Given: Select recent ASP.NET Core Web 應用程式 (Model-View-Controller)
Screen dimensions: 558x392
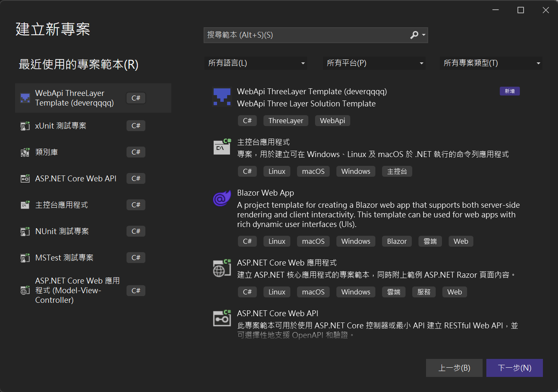Looking at the screenshot, I should tap(93, 290).
